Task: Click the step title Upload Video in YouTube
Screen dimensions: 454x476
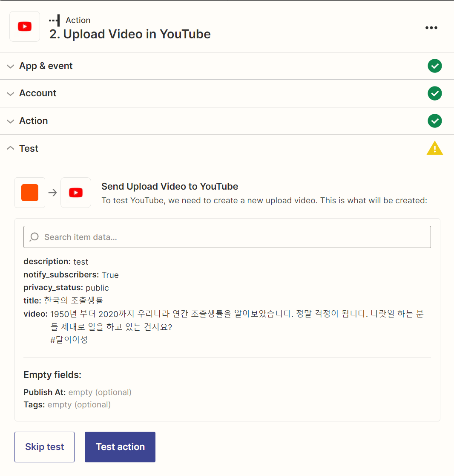Action: [130, 34]
